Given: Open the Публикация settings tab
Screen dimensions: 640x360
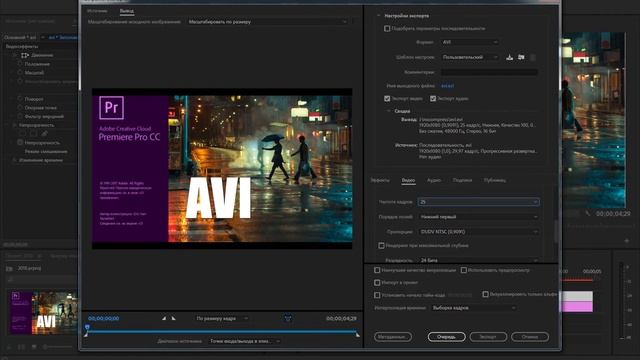Looking at the screenshot, I should pos(495,180).
